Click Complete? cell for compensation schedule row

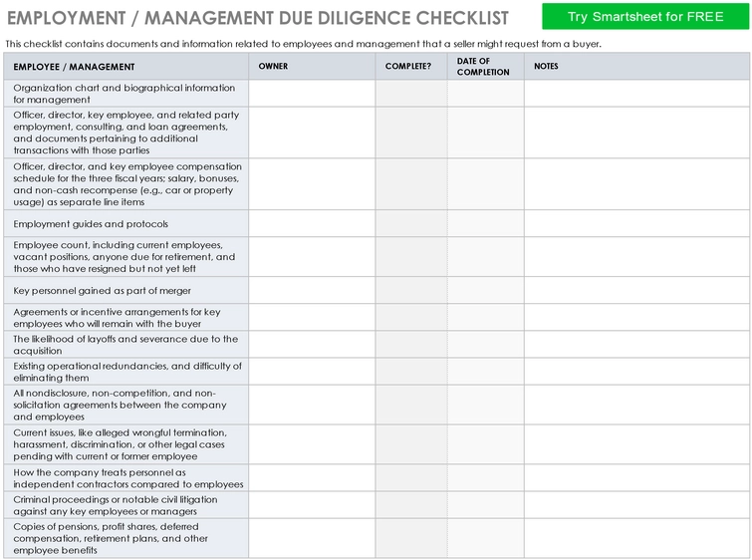coord(411,184)
